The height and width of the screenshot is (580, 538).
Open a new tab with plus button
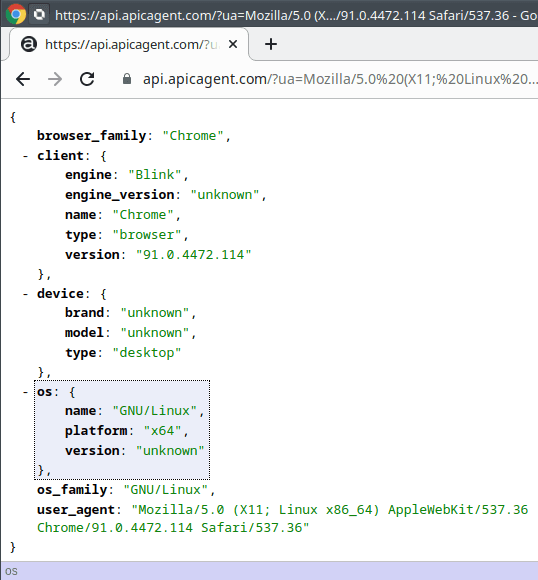tap(271, 44)
